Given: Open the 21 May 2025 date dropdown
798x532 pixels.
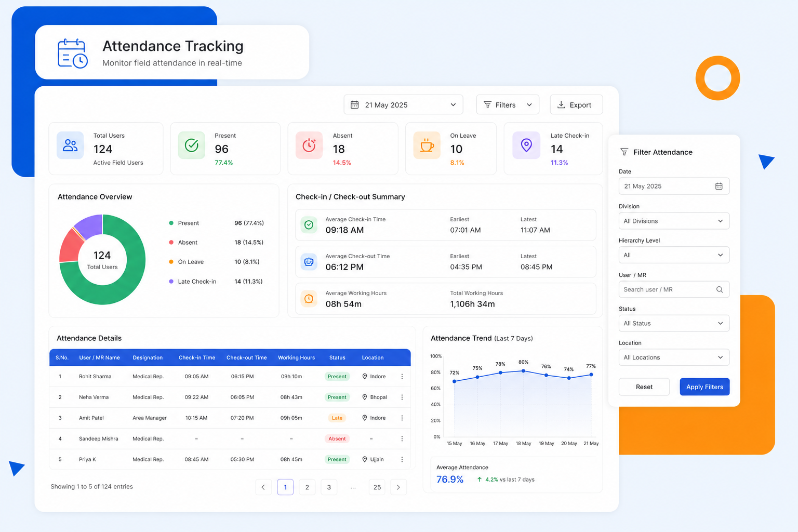Looking at the screenshot, I should pyautogui.click(x=403, y=104).
